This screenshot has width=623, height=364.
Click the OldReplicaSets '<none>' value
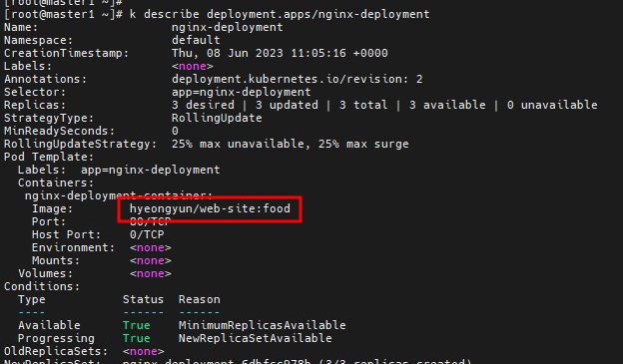point(143,352)
